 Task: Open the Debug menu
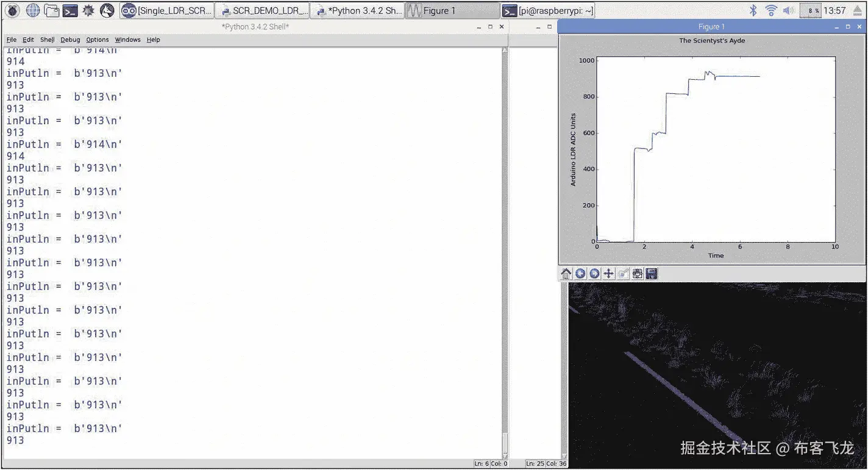pos(70,40)
